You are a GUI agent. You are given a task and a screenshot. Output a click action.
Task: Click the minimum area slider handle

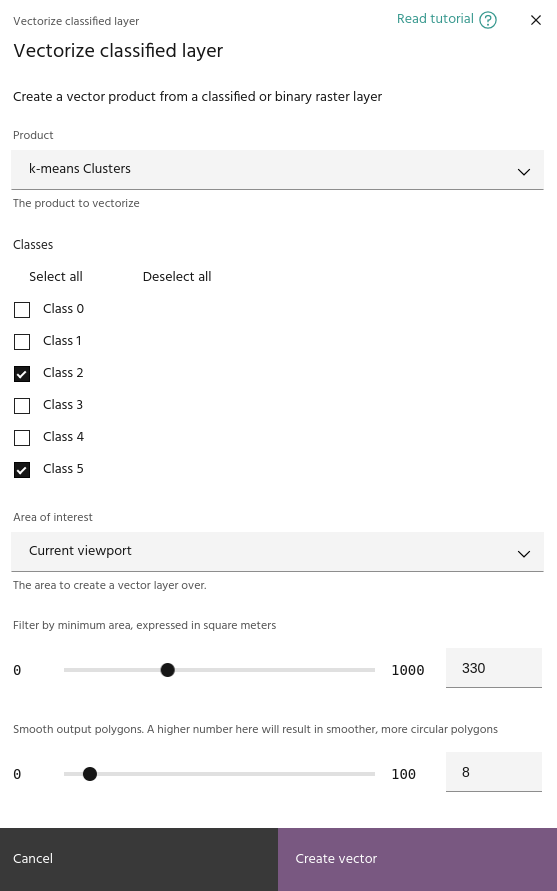167,670
